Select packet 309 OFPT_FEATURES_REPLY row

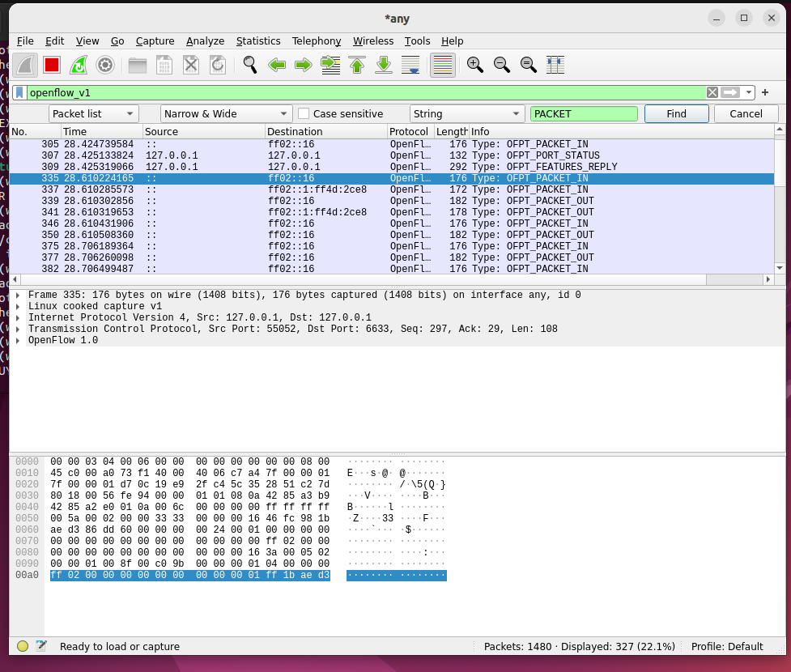(392, 167)
